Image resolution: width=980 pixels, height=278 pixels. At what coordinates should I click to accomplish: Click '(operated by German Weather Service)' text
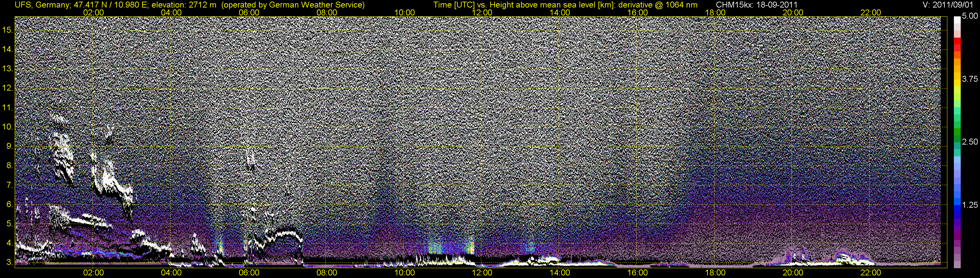point(293,5)
